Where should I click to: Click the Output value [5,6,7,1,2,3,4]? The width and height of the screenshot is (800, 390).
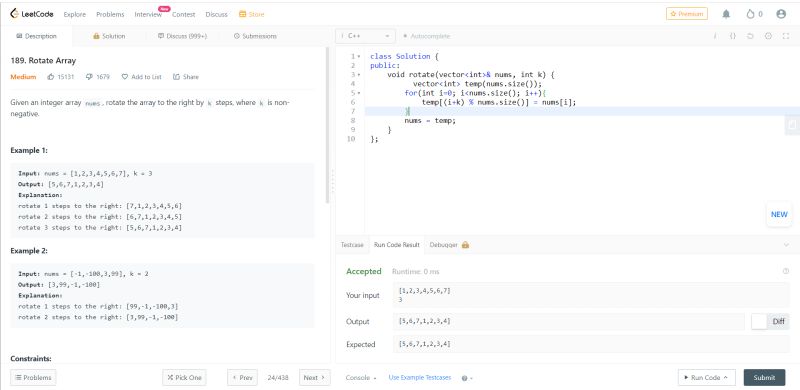(x=424, y=322)
